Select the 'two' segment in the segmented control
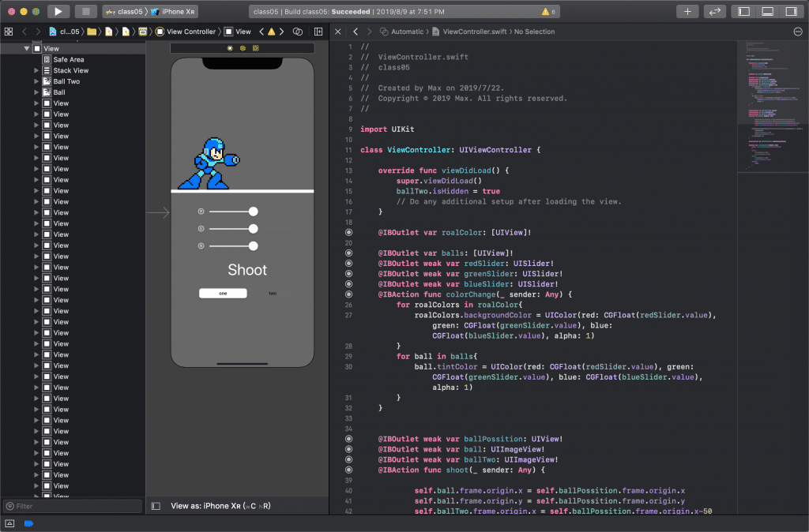Screen dimensions: 809x532 273,294
